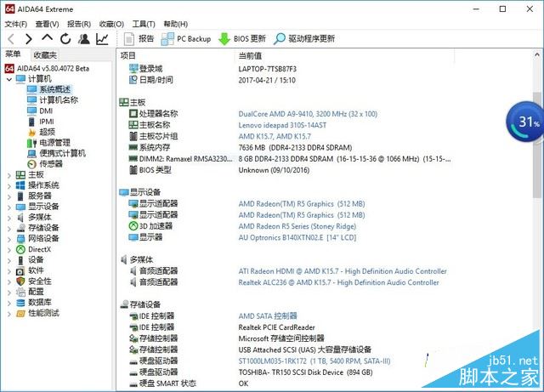Go forward with the right arrow
Viewport: 544px width, 392px height.
pyautogui.click(x=29, y=39)
